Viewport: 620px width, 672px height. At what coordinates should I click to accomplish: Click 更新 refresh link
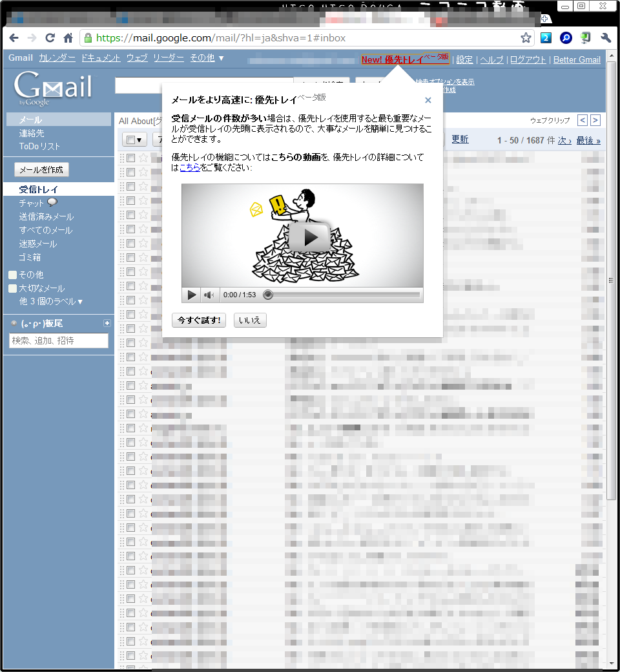point(460,140)
